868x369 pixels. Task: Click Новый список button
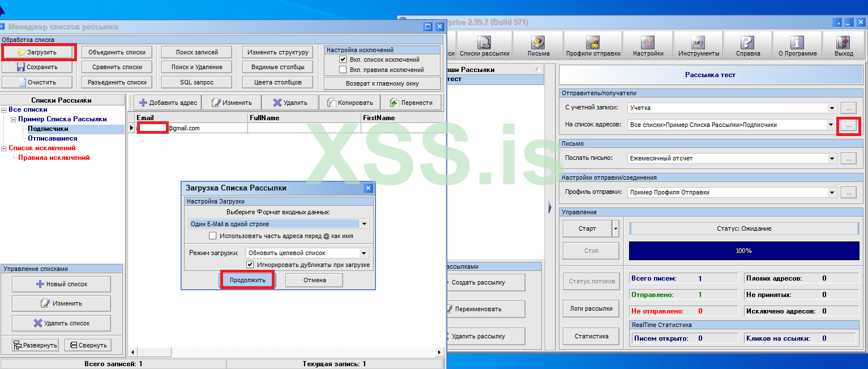click(x=61, y=284)
